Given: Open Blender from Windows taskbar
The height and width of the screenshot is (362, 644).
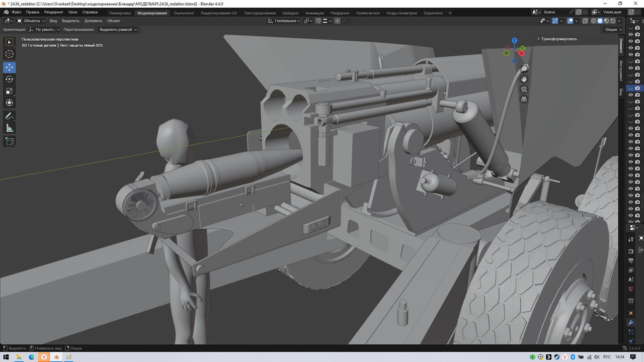Looking at the screenshot, I should pos(56,357).
